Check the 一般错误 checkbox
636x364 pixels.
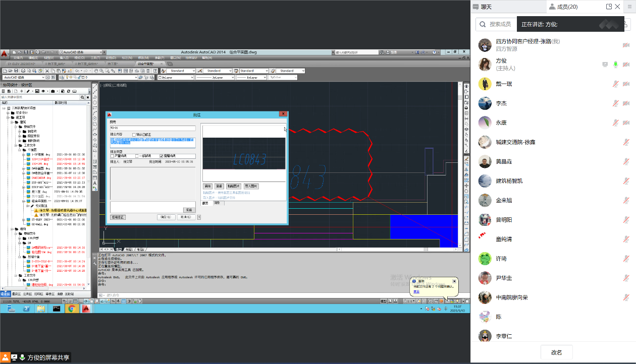tap(137, 156)
